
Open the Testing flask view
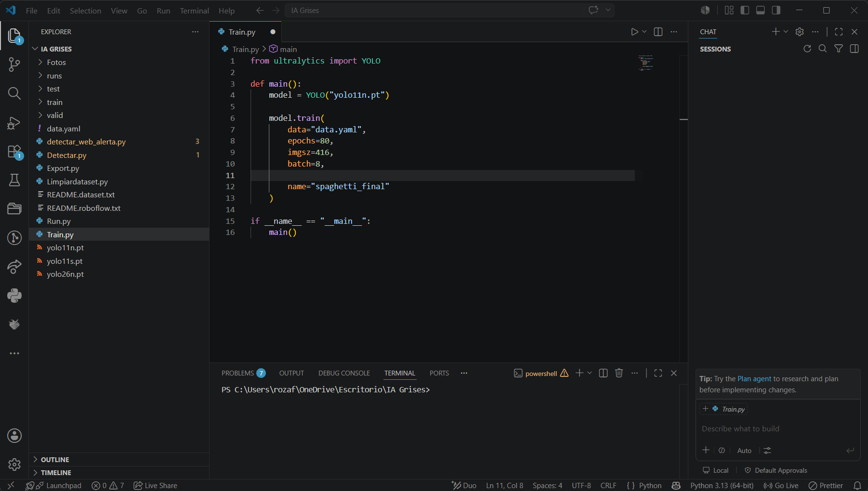14,180
